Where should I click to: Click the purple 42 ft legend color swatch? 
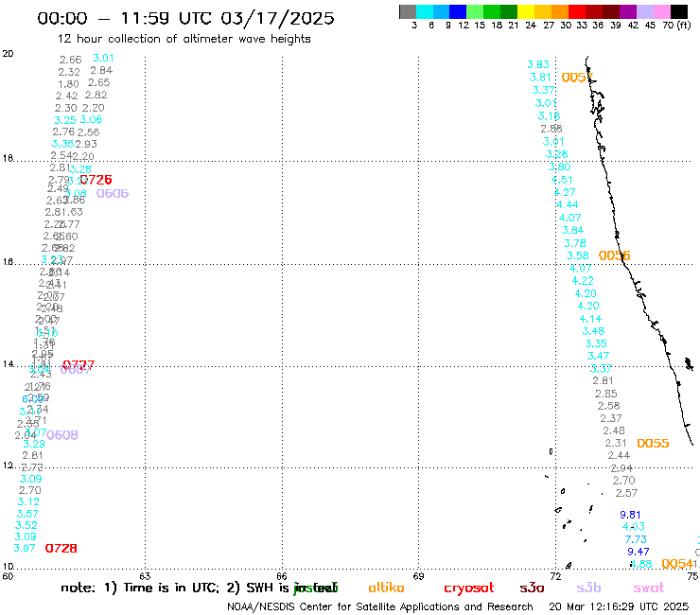[628, 11]
